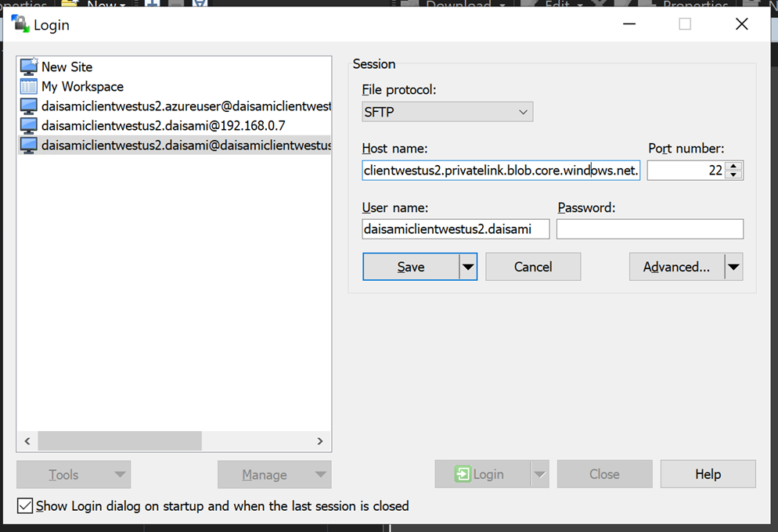The width and height of the screenshot is (778, 532).
Task: Click the Save button
Action: point(411,267)
